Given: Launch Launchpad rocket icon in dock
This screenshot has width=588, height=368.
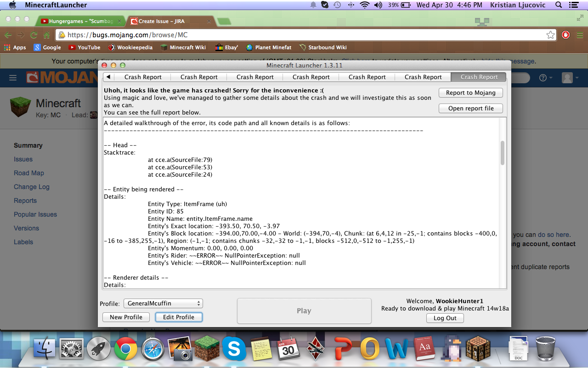Looking at the screenshot, I should [98, 349].
